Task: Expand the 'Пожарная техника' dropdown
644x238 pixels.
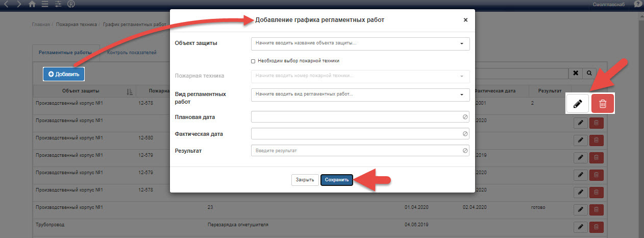Action: [360, 76]
